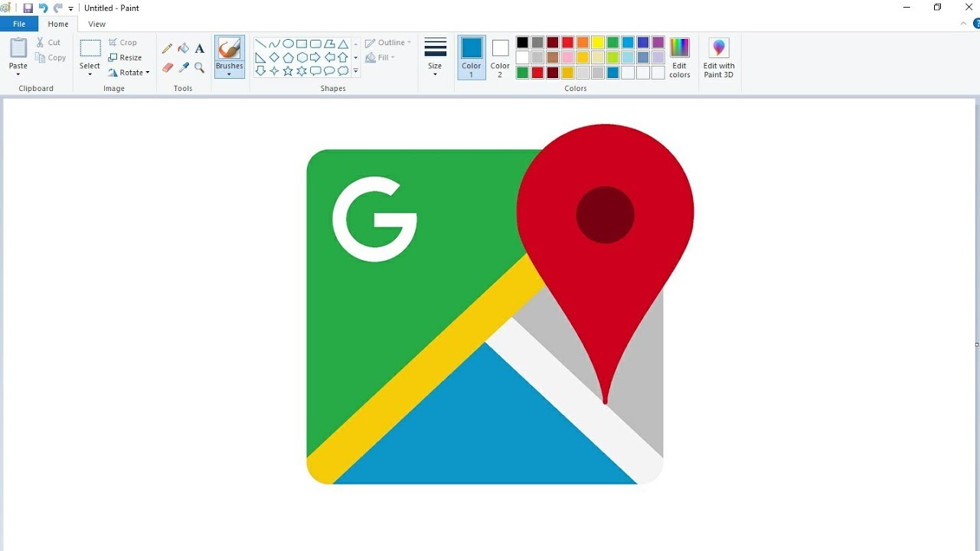Screen dimensions: 980x551
Task: Click the Resize button
Action: tap(126, 57)
